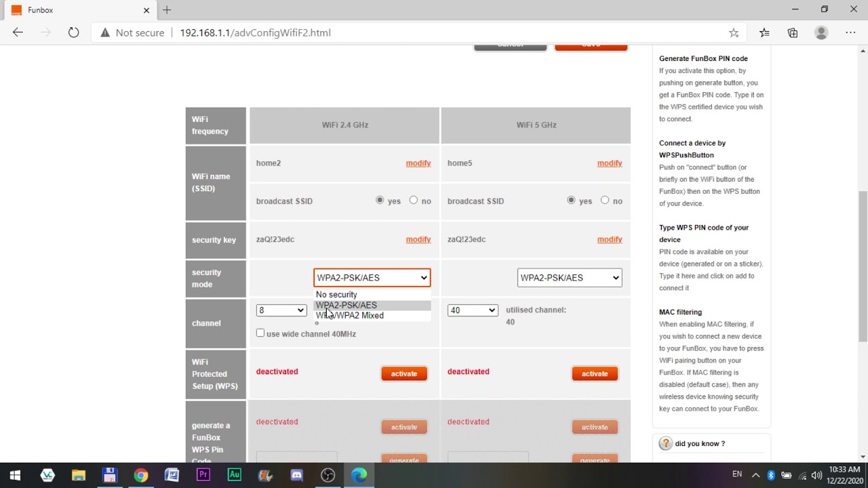Go back using browser back arrow
Image resolution: width=868 pixels, height=488 pixels.
(18, 33)
